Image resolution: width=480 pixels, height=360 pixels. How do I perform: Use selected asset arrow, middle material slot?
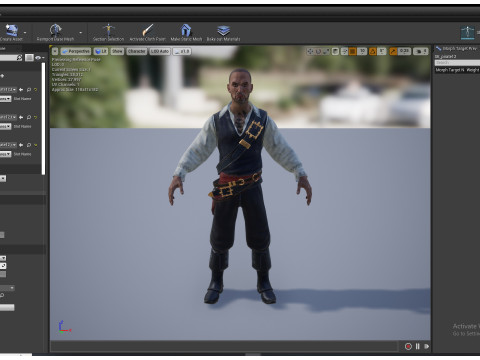point(21,117)
